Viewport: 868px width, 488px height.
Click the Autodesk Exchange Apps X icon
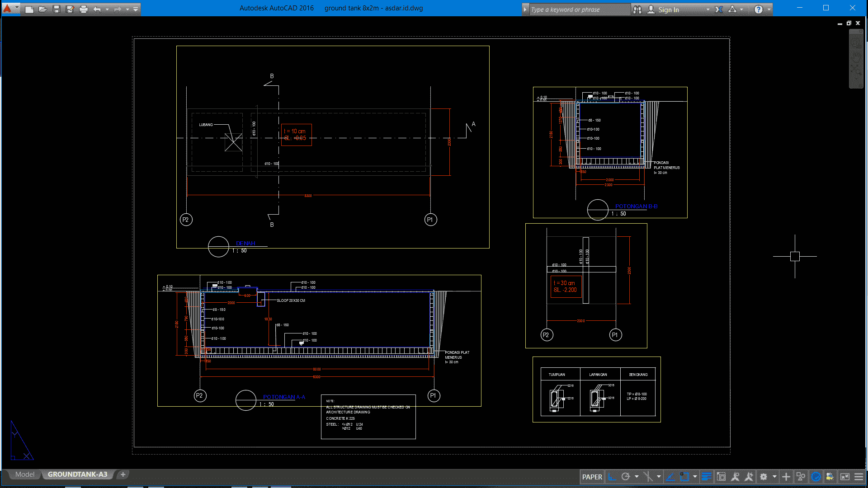(719, 9)
